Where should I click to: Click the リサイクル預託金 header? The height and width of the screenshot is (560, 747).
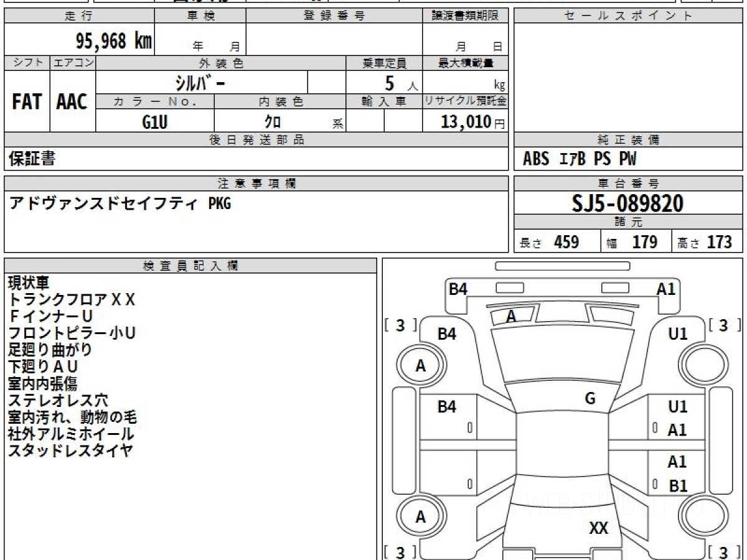tap(466, 101)
